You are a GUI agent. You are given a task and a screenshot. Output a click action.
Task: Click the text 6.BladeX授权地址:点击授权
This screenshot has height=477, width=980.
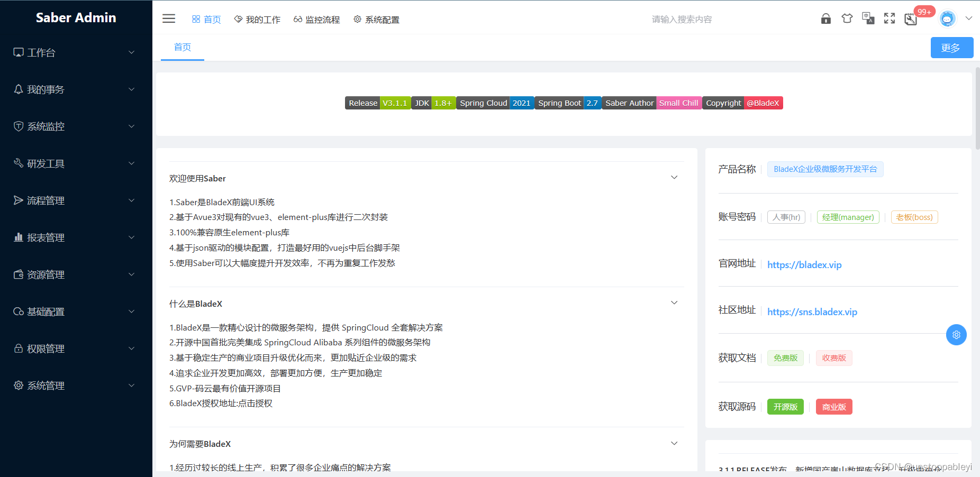tap(221, 403)
